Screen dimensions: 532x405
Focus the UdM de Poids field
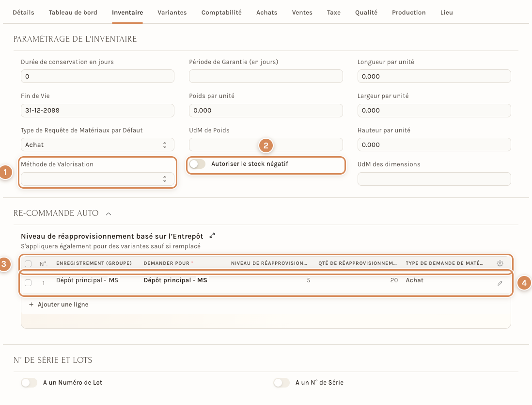coord(266,145)
